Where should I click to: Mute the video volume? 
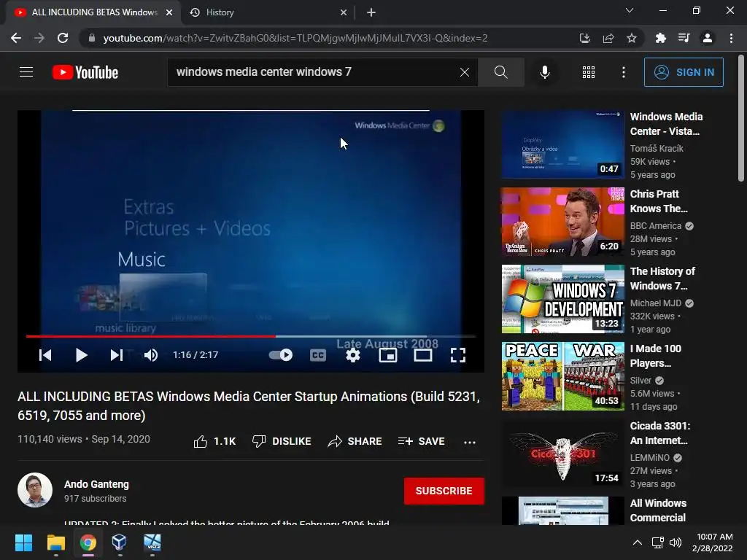[151, 355]
